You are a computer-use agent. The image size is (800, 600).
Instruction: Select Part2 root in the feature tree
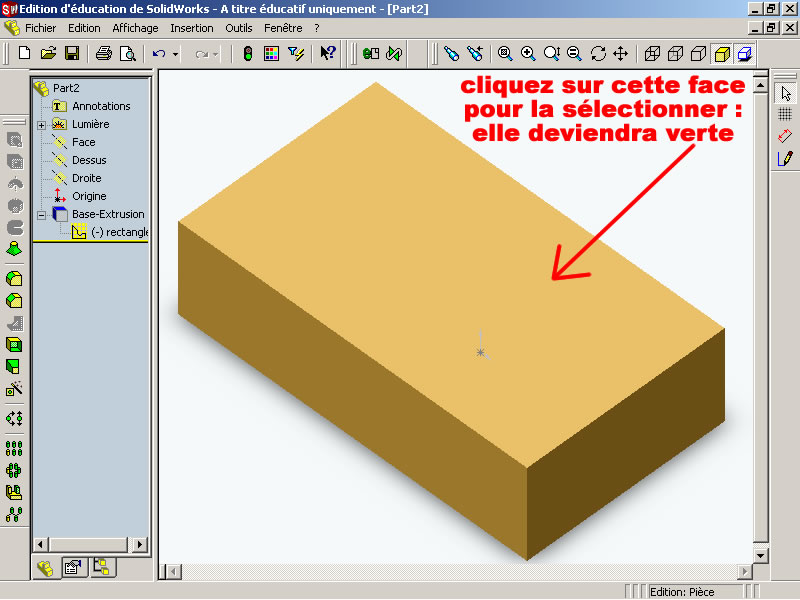tap(66, 88)
